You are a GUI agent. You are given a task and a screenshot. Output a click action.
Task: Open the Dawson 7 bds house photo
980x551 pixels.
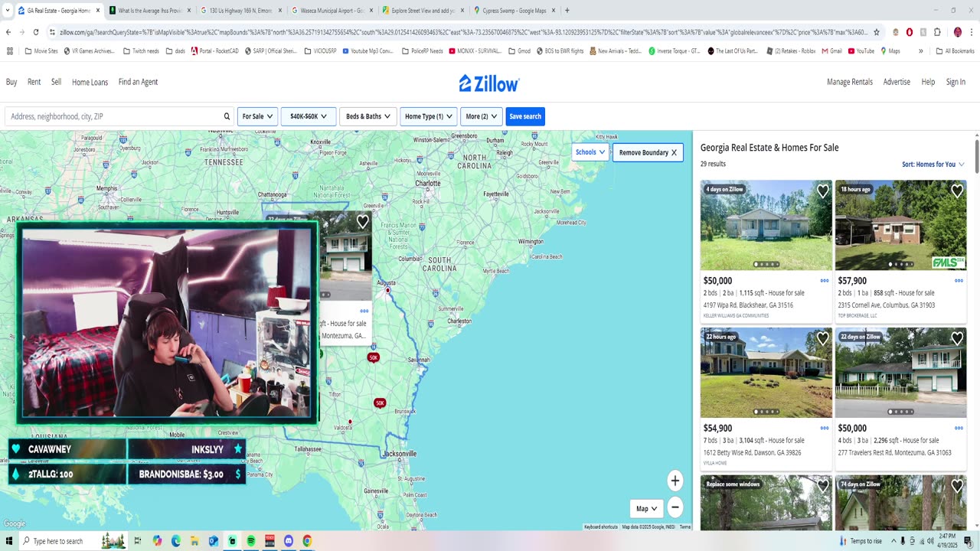pos(766,373)
